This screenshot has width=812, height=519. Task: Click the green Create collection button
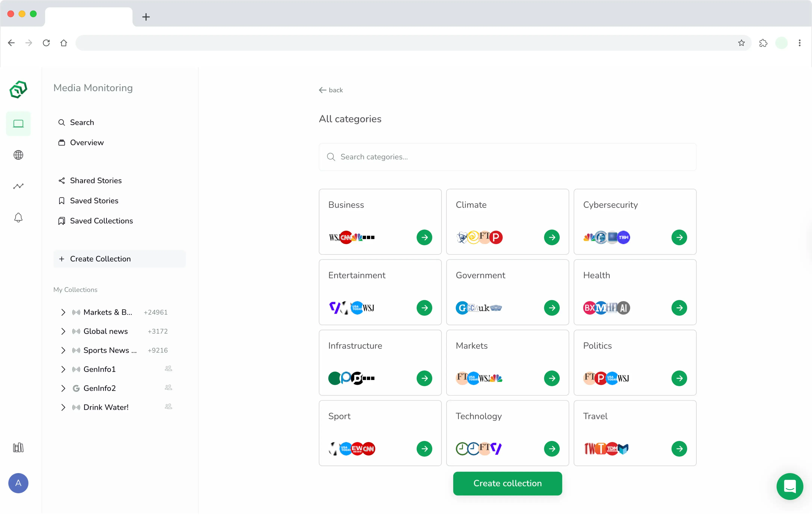pyautogui.click(x=507, y=484)
